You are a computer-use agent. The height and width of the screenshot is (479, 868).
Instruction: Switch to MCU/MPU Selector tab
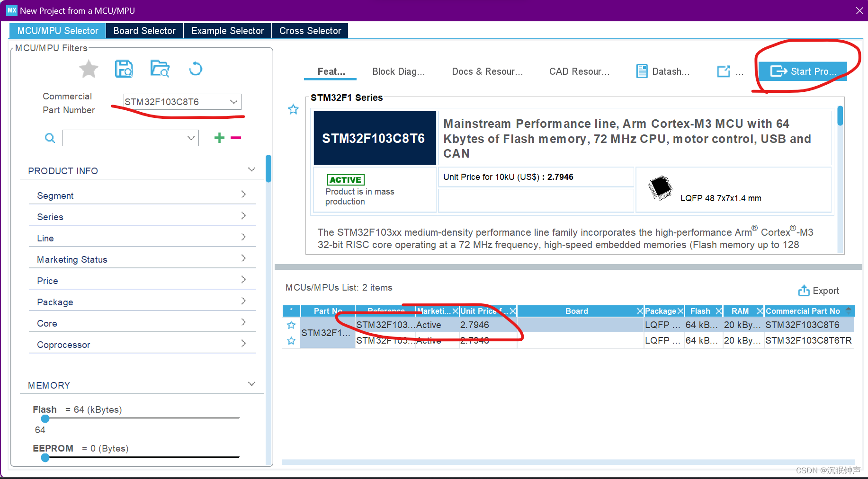(57, 31)
